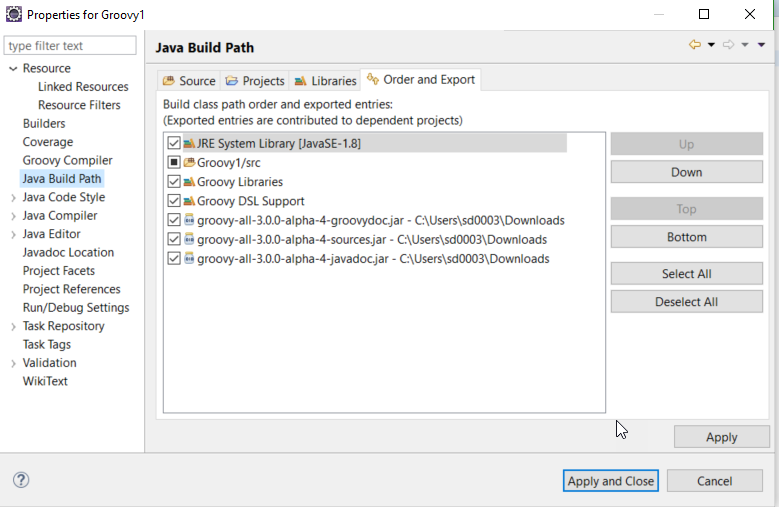Viewport: 779px width, 507px height.
Task: Expand the Java Code Style node
Action: [13, 198]
